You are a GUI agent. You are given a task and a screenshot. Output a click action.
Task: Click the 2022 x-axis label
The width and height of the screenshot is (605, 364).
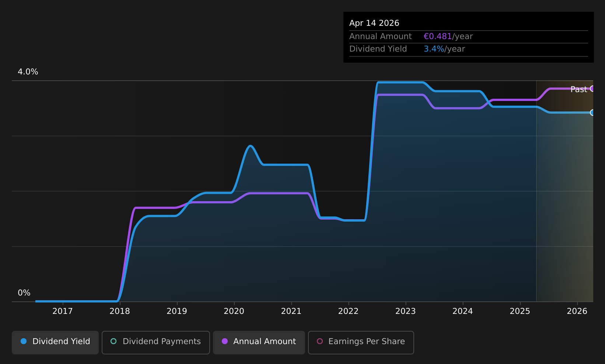pyautogui.click(x=348, y=311)
